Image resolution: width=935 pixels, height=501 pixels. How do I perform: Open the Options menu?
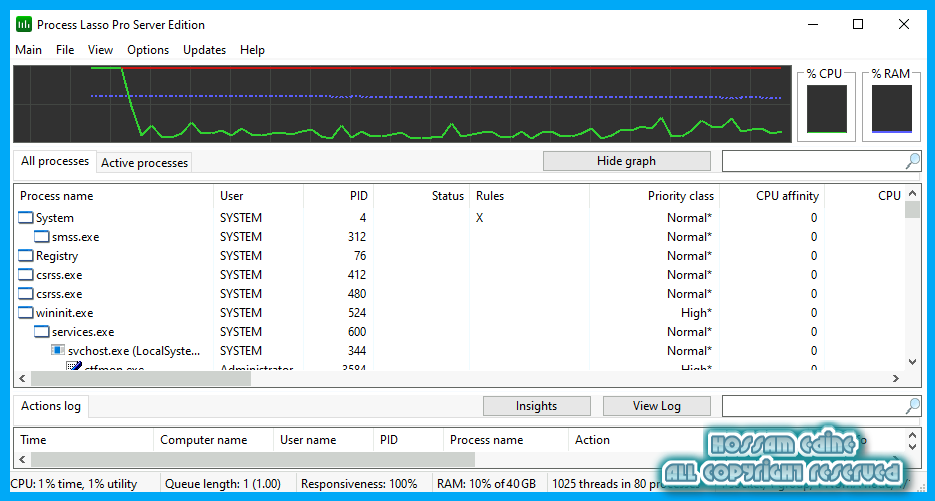pos(148,50)
